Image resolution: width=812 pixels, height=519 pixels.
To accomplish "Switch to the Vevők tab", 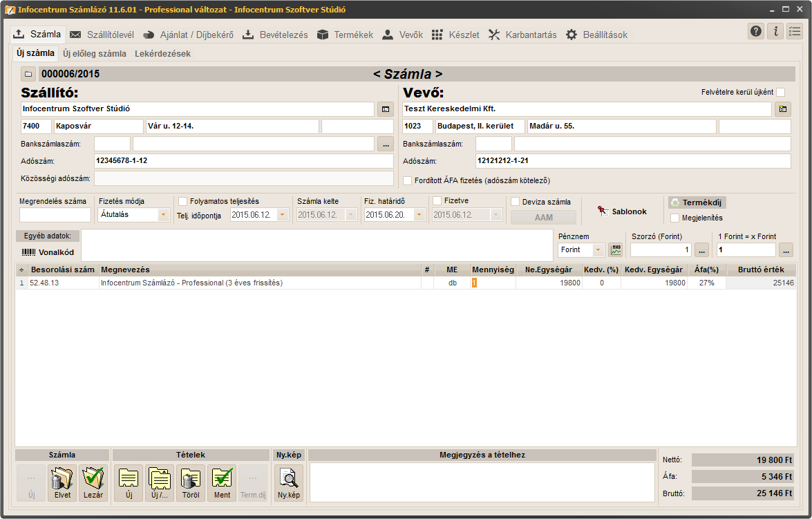I will [x=402, y=35].
